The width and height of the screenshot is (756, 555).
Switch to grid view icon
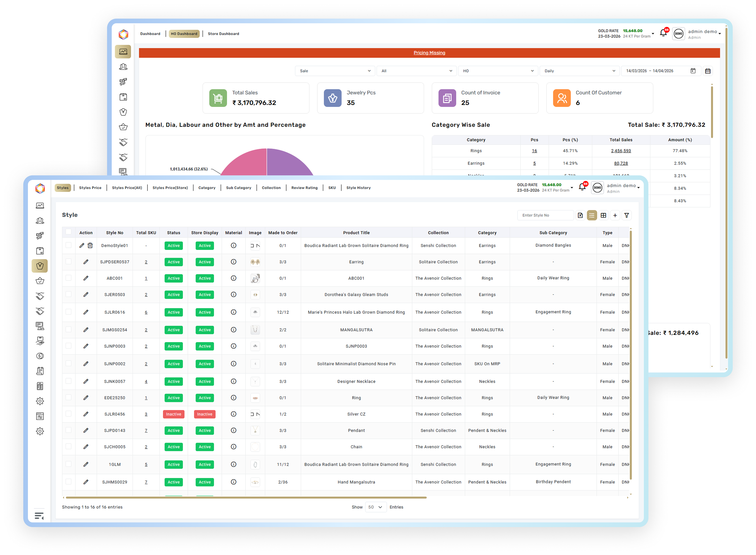point(603,215)
